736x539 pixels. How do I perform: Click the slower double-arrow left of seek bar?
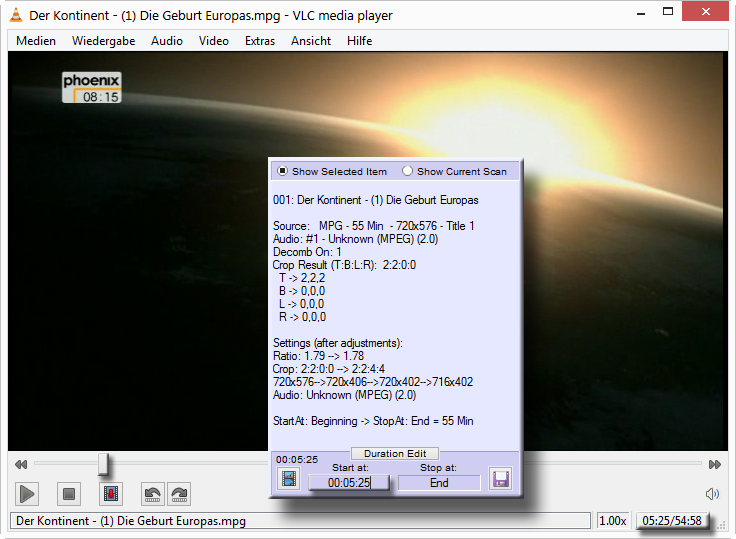pos(21,464)
